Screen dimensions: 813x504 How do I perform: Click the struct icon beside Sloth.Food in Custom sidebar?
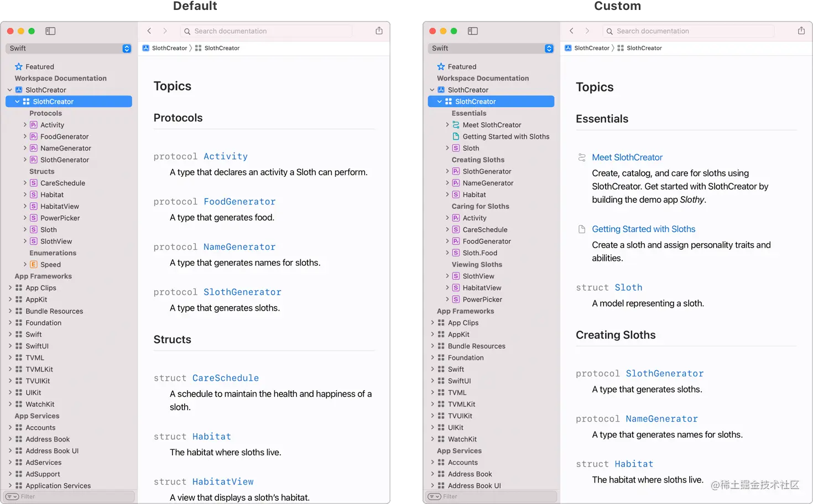click(456, 253)
